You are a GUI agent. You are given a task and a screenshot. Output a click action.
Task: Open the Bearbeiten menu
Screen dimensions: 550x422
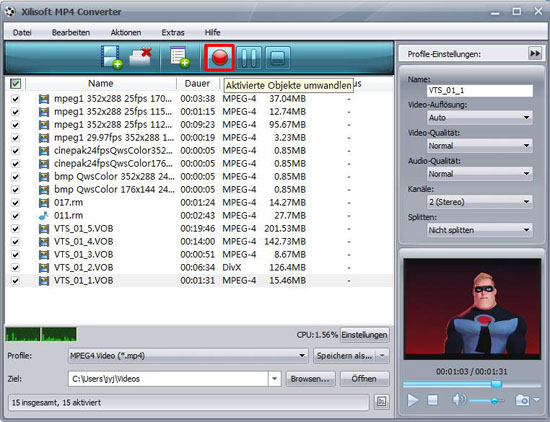(71, 33)
